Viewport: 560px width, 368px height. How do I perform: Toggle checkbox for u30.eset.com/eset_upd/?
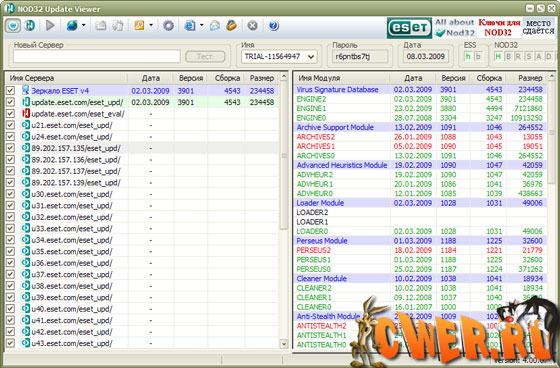(x=10, y=194)
